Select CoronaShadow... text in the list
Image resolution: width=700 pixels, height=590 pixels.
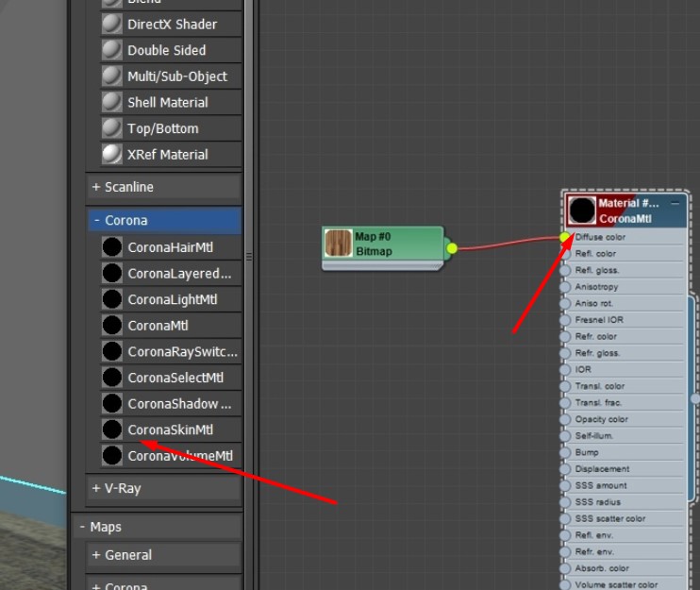pos(179,404)
